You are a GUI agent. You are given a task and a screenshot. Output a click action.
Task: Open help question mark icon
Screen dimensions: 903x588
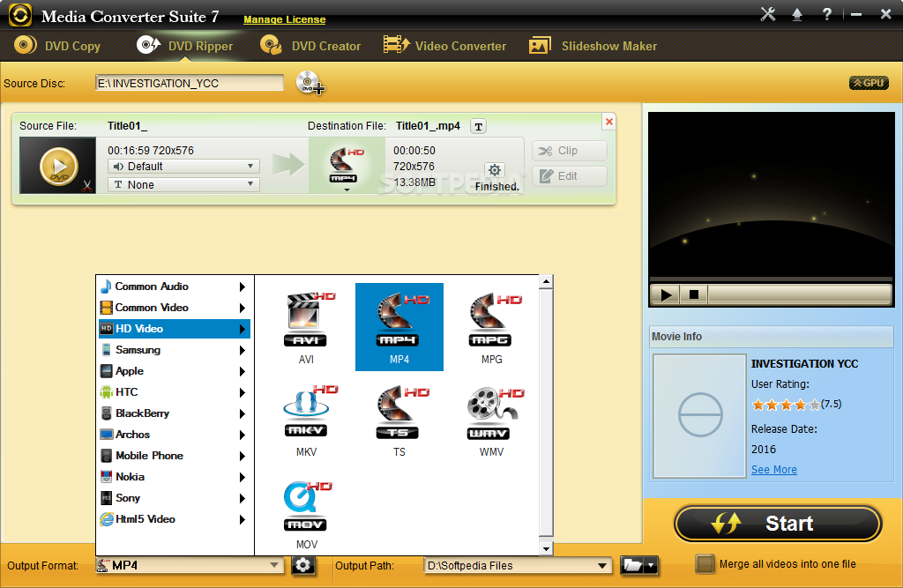pyautogui.click(x=827, y=14)
